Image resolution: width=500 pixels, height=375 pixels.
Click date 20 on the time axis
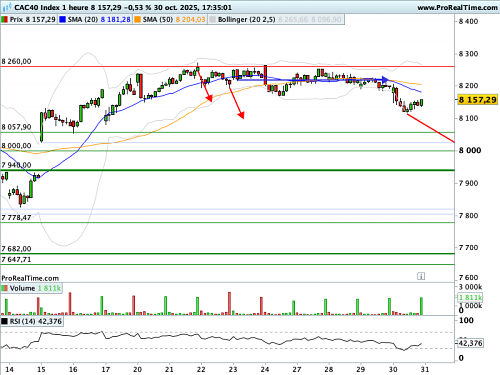tap(137, 369)
